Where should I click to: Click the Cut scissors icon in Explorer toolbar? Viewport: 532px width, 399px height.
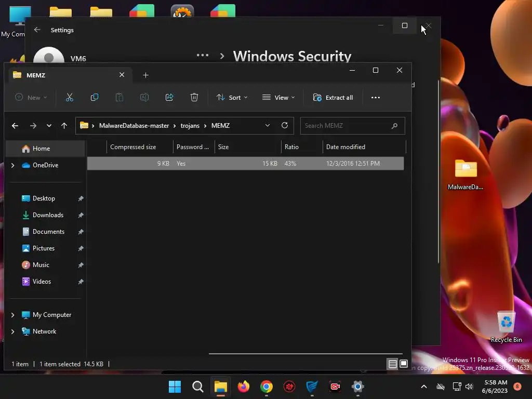tap(70, 97)
